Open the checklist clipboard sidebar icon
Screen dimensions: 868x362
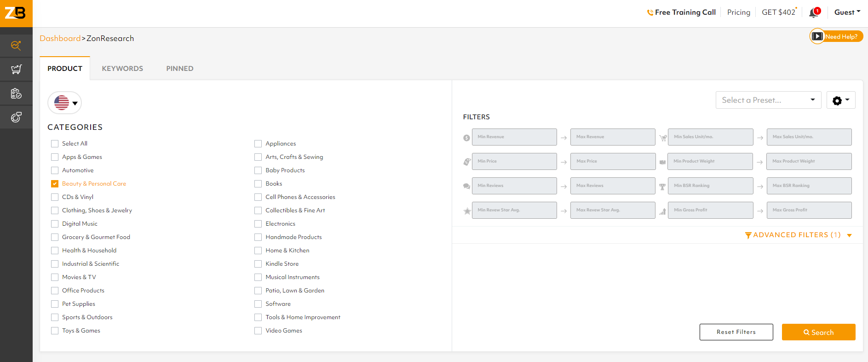click(16, 93)
